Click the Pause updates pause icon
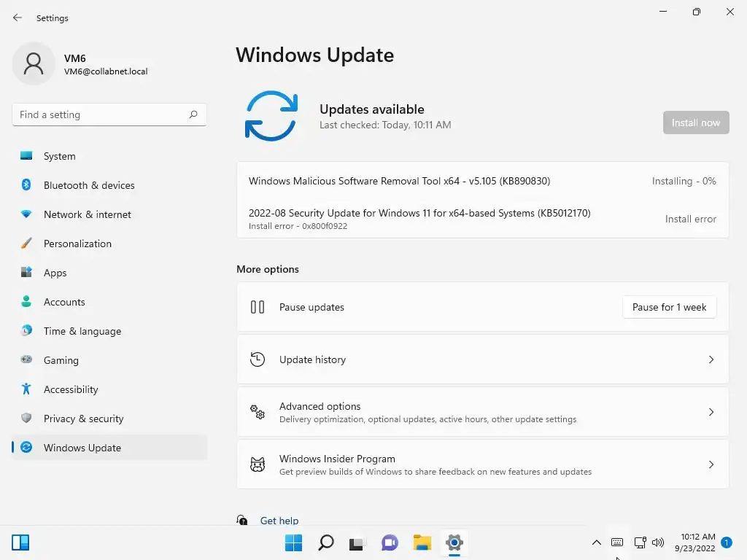747x560 pixels. click(x=258, y=307)
